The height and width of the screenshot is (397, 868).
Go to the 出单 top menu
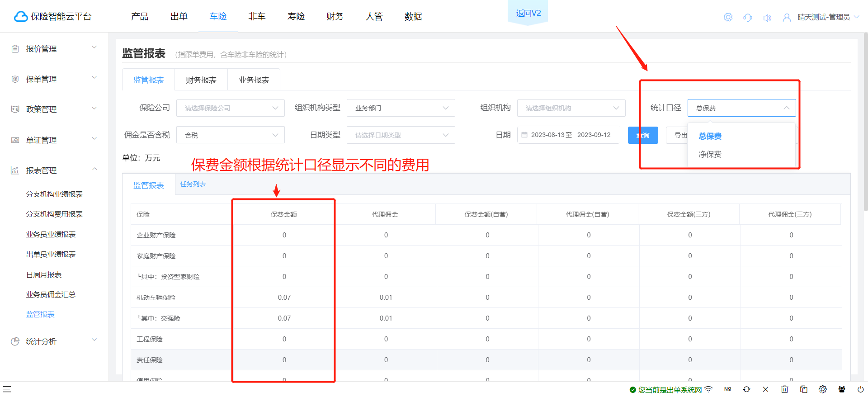pos(179,17)
